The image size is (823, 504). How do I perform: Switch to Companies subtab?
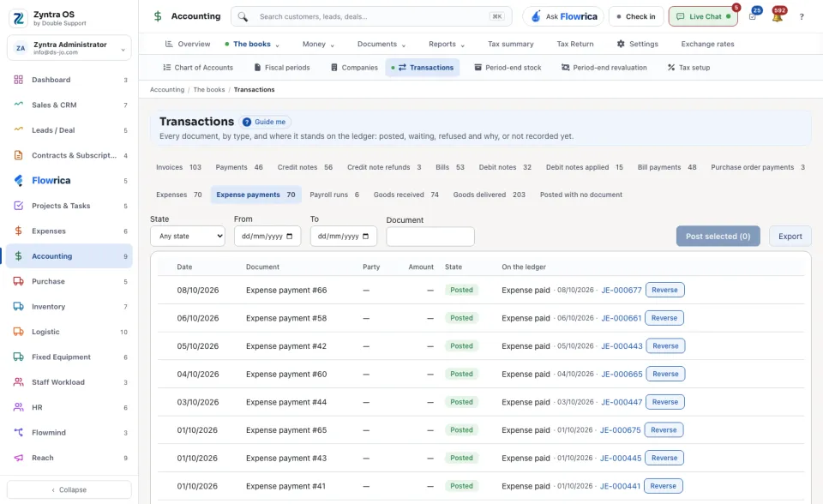[354, 68]
